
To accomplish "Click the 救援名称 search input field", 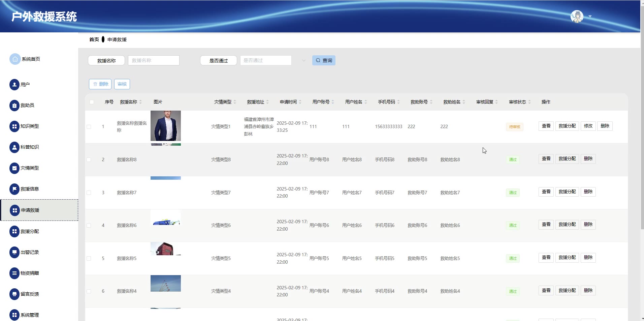I will (x=154, y=60).
